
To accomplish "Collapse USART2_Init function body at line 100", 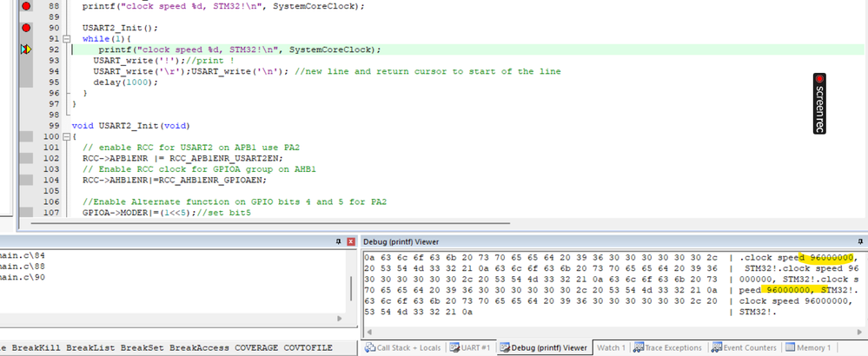I will [66, 136].
